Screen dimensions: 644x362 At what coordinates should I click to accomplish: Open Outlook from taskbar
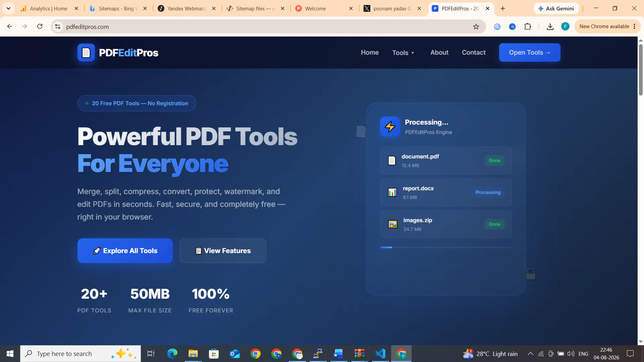point(235,354)
